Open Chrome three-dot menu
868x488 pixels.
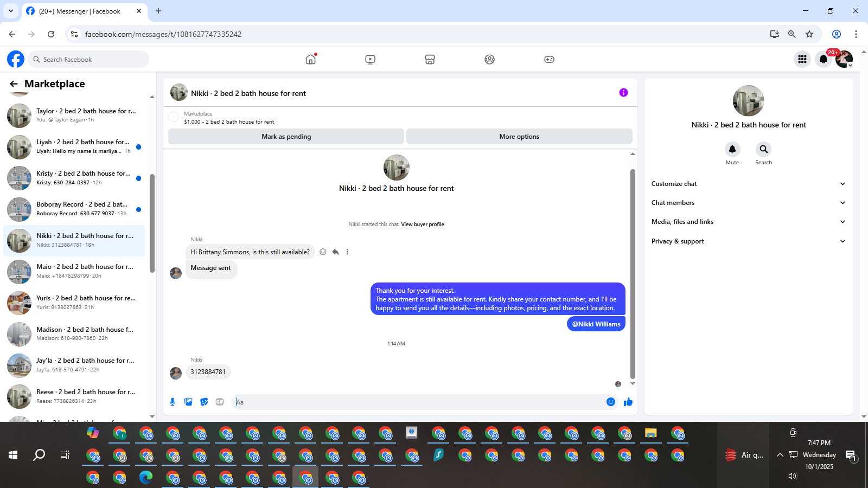point(856,34)
